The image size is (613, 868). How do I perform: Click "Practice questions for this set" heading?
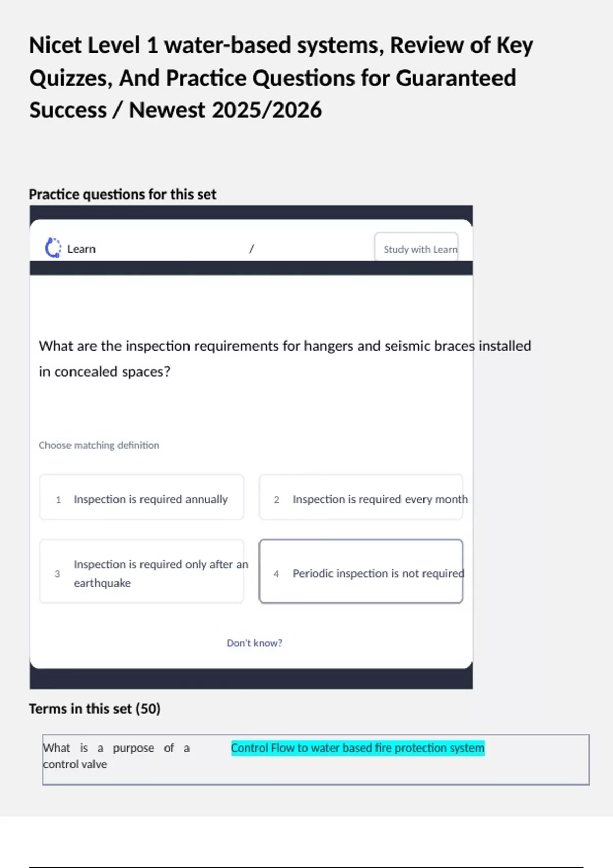click(122, 195)
